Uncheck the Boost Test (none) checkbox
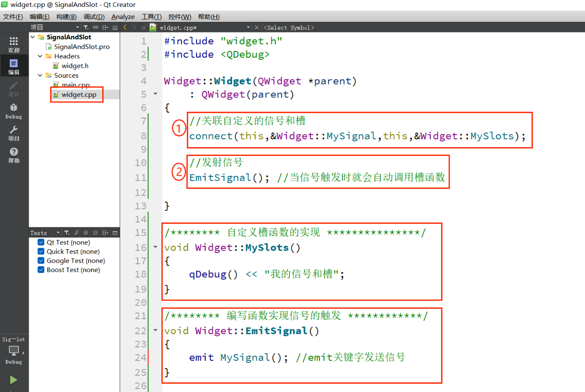This screenshot has width=585, height=392. point(41,270)
